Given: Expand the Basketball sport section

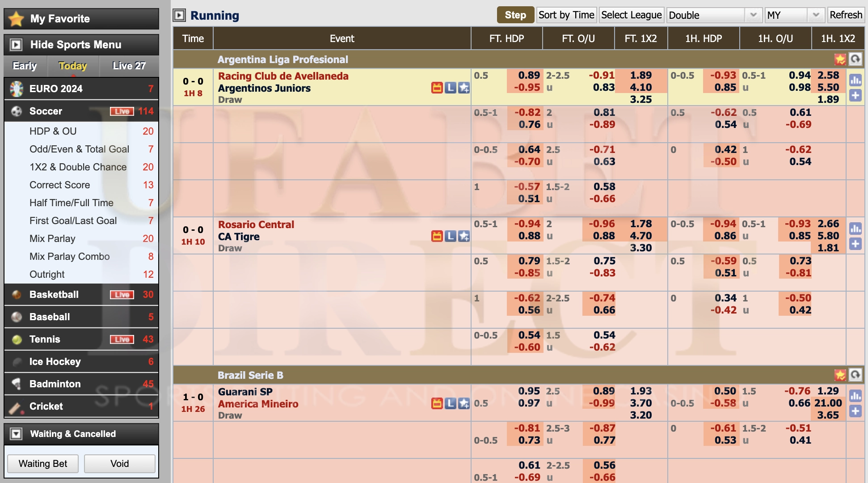Looking at the screenshot, I should coord(54,294).
